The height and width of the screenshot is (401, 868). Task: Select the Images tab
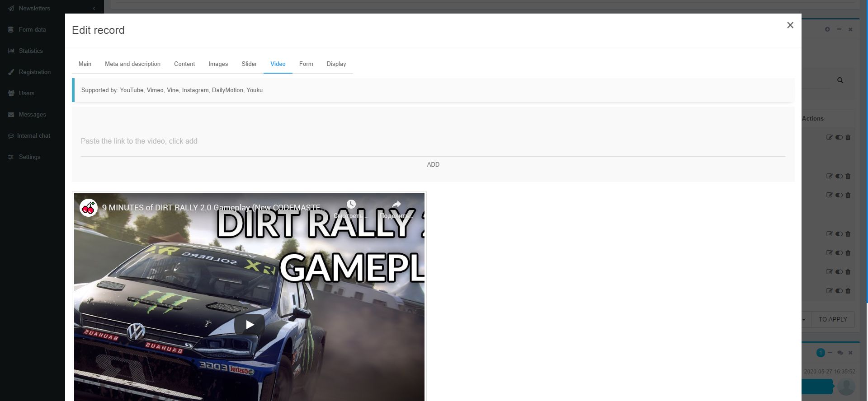tap(218, 64)
